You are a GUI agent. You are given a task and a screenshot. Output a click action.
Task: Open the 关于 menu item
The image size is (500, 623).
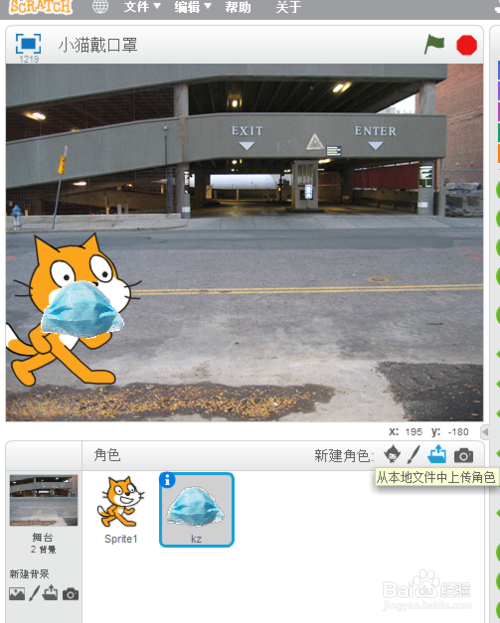coord(288,7)
